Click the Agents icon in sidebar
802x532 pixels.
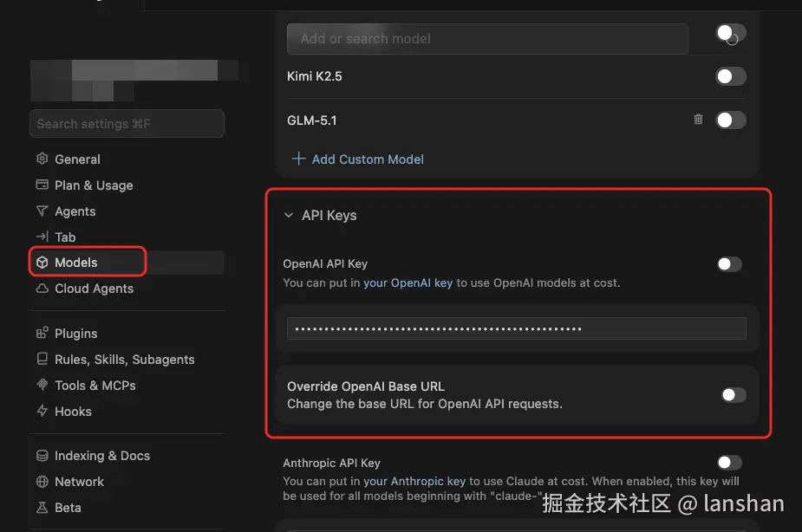[42, 211]
